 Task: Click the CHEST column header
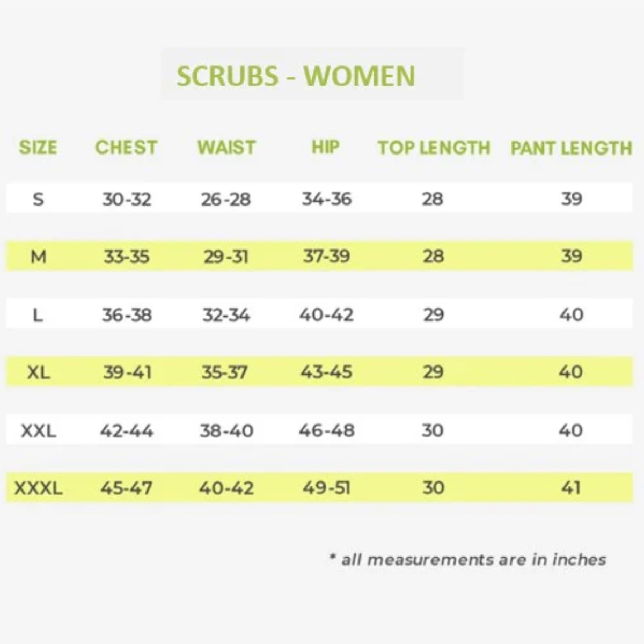click(x=126, y=148)
